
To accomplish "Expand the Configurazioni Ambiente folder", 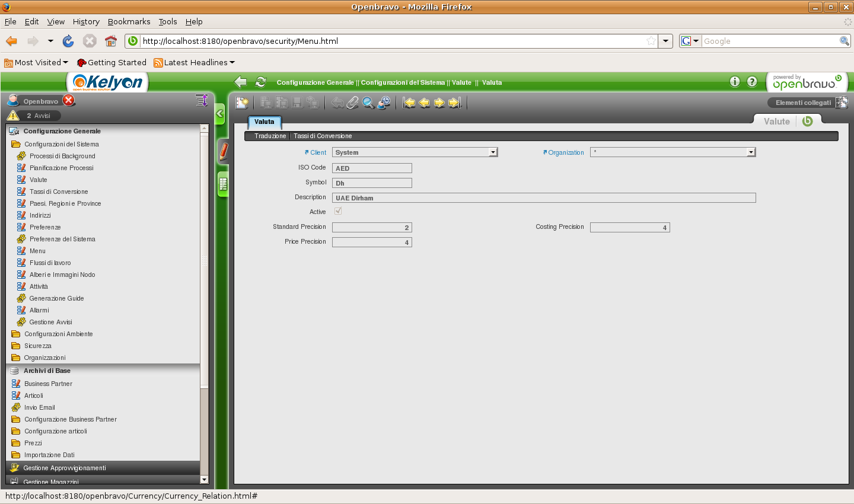I will point(58,334).
